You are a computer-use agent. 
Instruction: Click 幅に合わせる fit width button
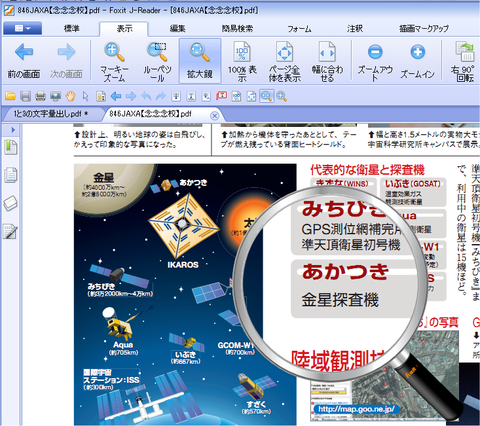pyautogui.click(x=327, y=62)
